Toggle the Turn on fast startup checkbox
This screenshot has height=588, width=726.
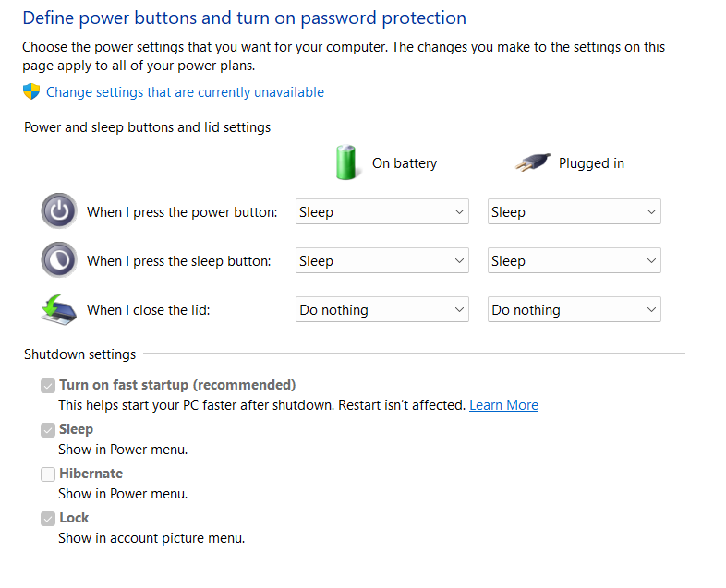tap(48, 385)
